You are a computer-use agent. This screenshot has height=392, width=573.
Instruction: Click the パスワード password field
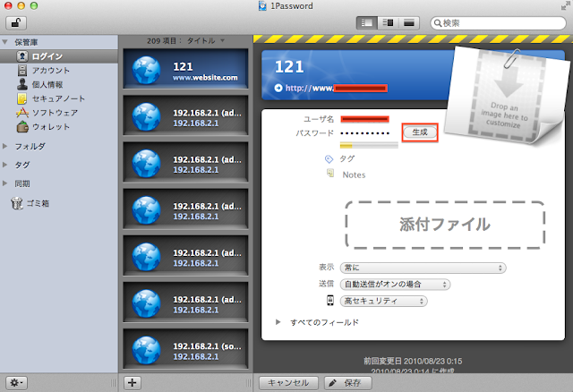[365, 133]
